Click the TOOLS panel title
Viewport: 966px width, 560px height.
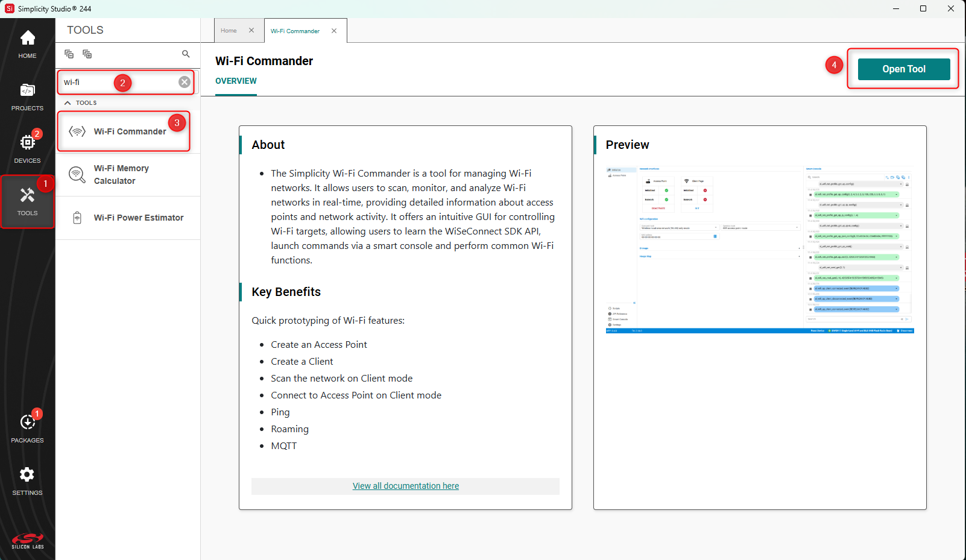[85, 30]
